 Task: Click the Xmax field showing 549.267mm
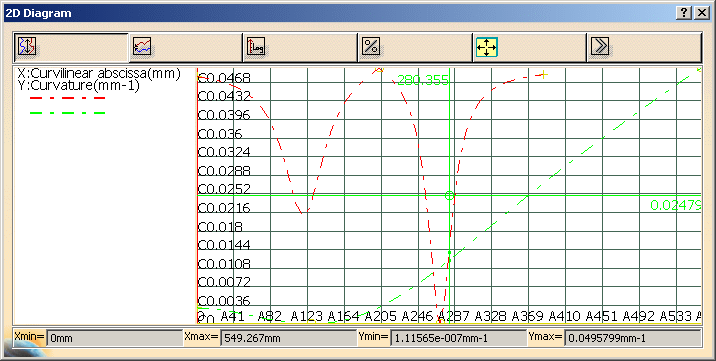[x=288, y=339]
